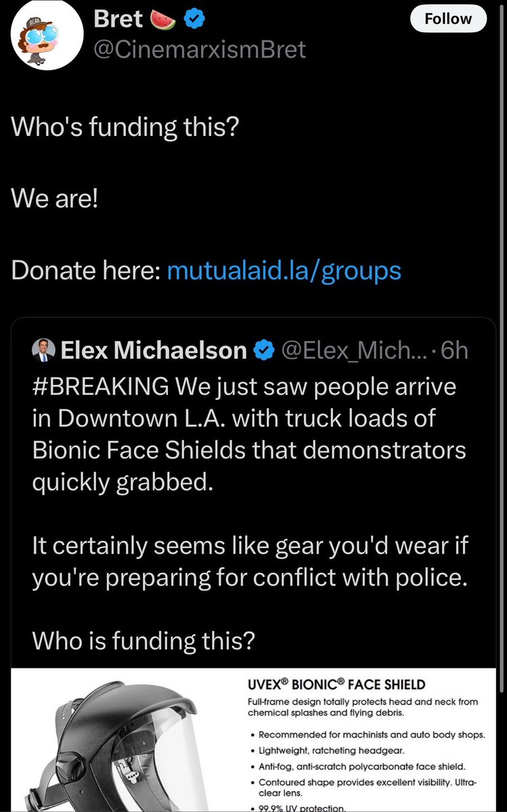Image resolution: width=507 pixels, height=812 pixels.
Task: Open Bret's profile avatar
Action: tap(47, 36)
